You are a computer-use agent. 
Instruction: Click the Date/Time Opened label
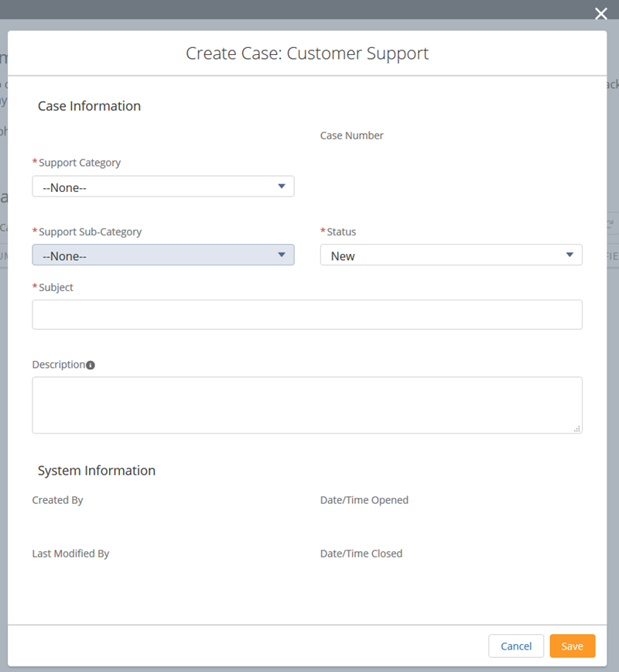pyautogui.click(x=364, y=499)
